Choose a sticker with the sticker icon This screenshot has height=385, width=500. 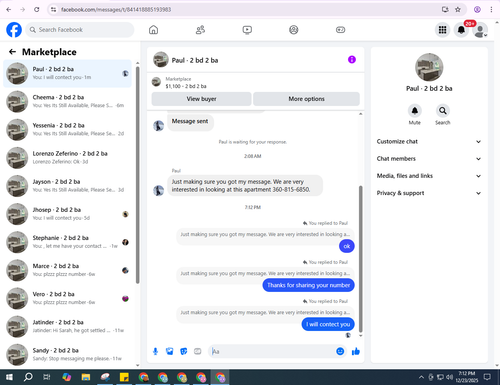pos(184,351)
